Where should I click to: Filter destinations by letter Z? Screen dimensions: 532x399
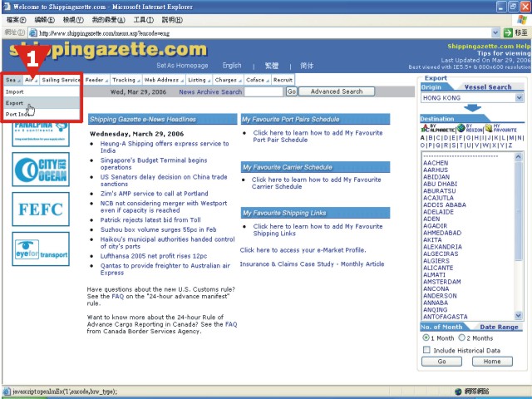click(x=510, y=145)
